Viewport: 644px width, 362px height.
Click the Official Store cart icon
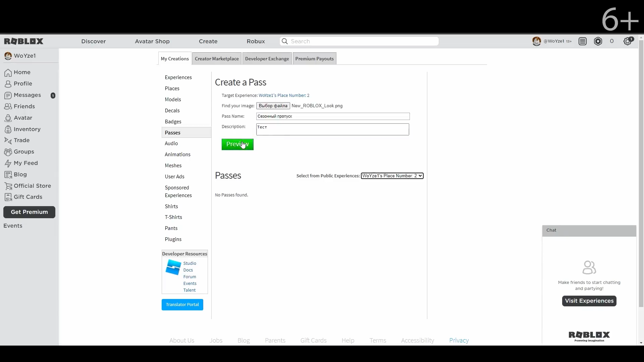(x=8, y=186)
